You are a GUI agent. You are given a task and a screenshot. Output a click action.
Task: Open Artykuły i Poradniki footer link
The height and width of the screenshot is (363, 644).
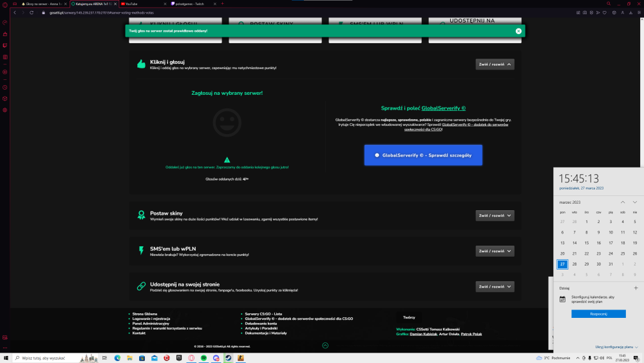261,328
